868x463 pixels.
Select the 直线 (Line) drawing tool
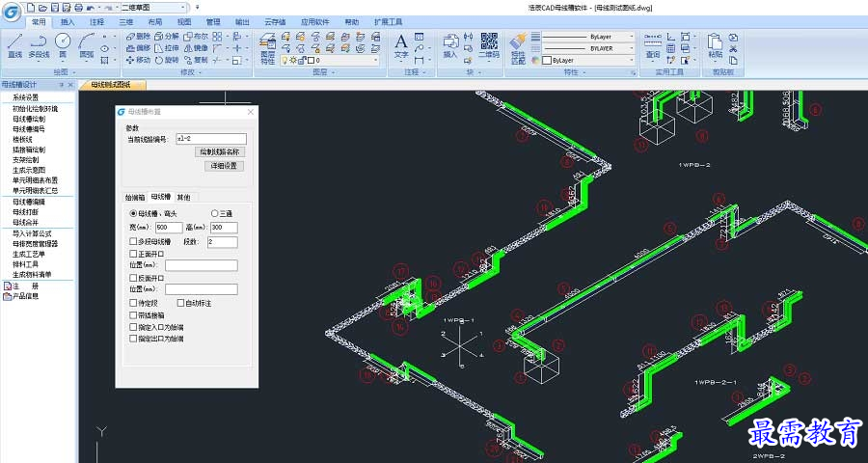[14, 45]
